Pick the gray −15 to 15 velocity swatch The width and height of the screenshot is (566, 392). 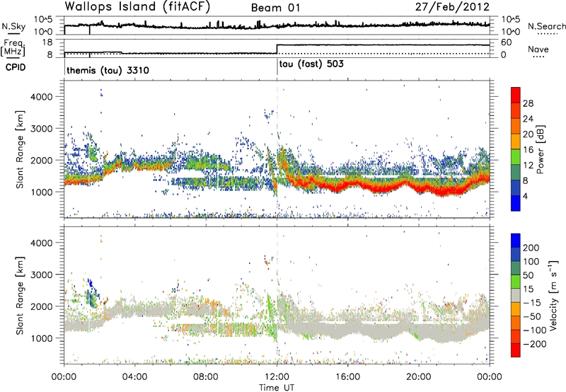click(516, 296)
